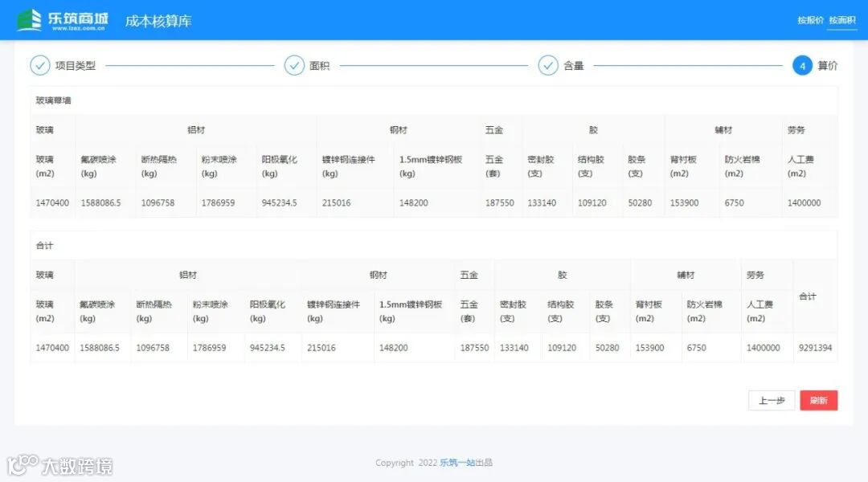Screen dimensions: 868x482
Task: Open the 乐筑一站 footer link
Action: tap(457, 463)
